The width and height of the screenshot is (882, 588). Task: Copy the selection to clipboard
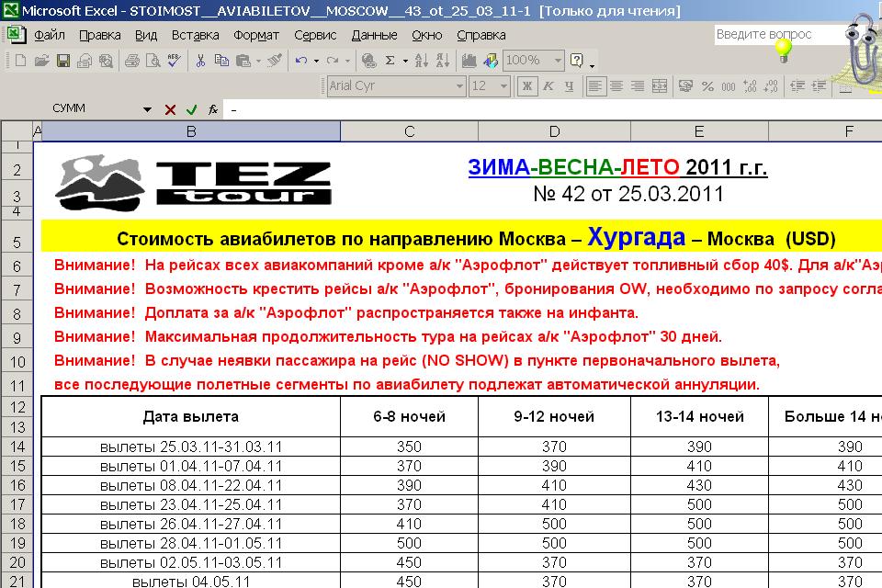click(221, 61)
